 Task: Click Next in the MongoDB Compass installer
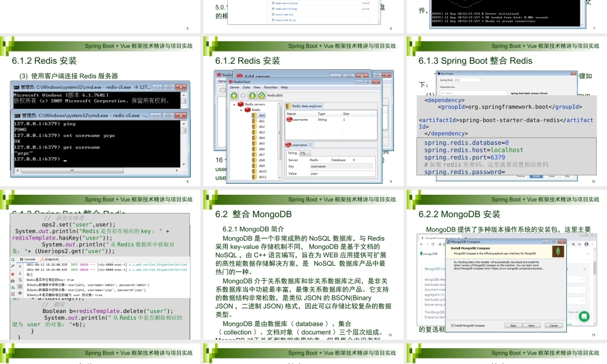point(532,325)
